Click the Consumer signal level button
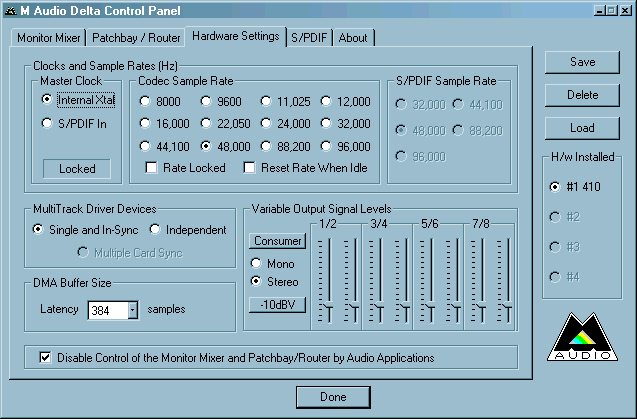The image size is (637, 419). [x=277, y=241]
